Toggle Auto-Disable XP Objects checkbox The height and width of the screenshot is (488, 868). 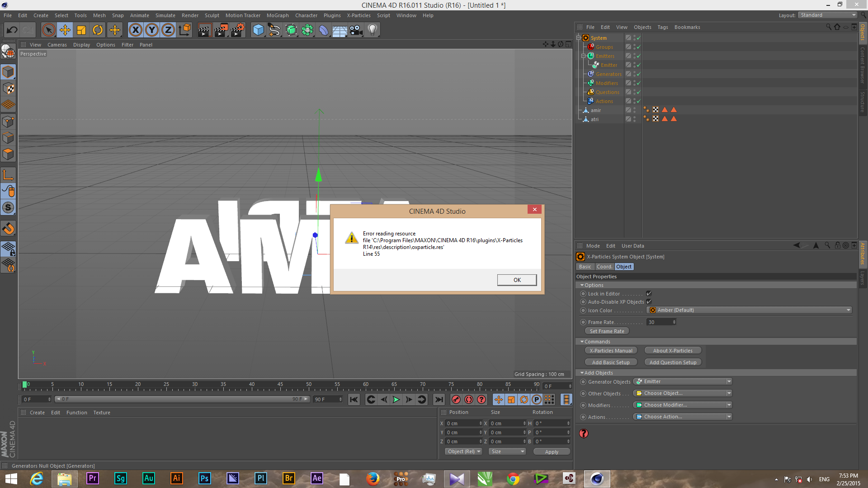[x=649, y=302]
